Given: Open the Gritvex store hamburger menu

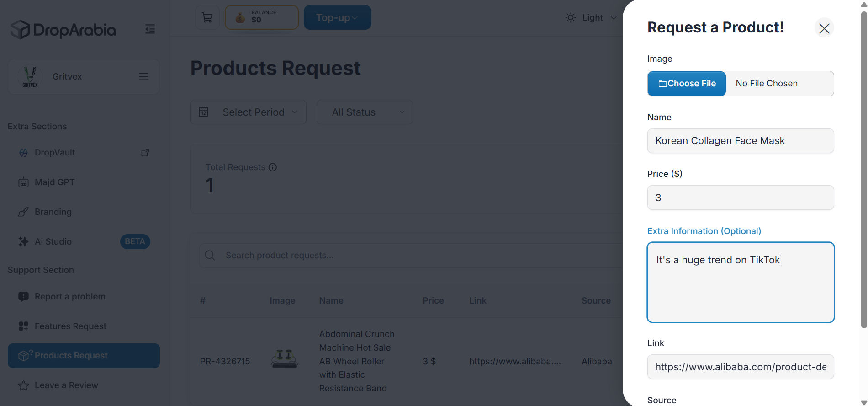Looking at the screenshot, I should pos(143,77).
